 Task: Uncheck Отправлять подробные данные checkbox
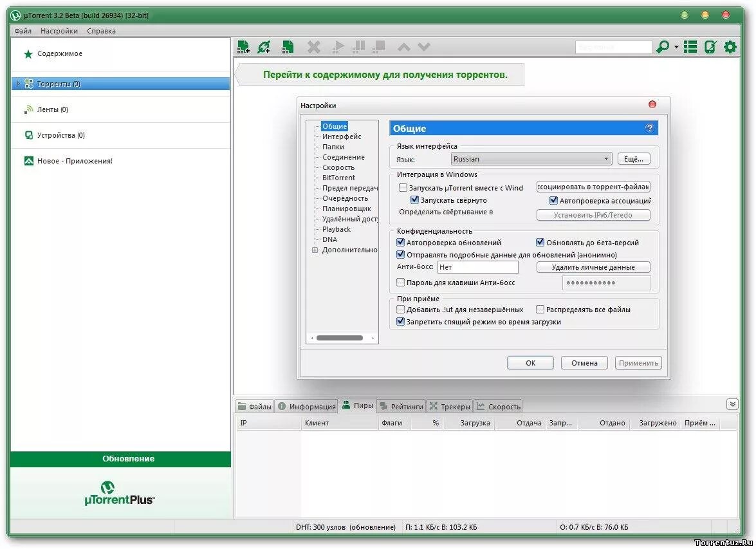coord(400,254)
